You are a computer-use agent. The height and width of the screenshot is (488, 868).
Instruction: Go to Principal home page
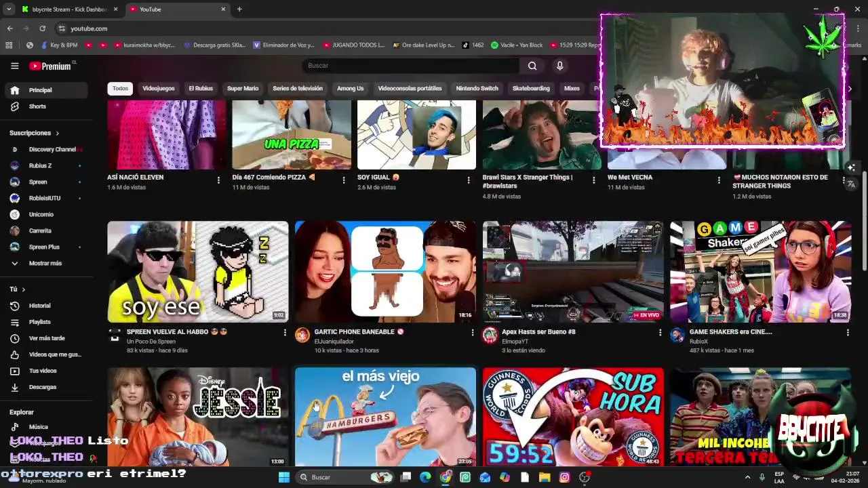point(46,90)
